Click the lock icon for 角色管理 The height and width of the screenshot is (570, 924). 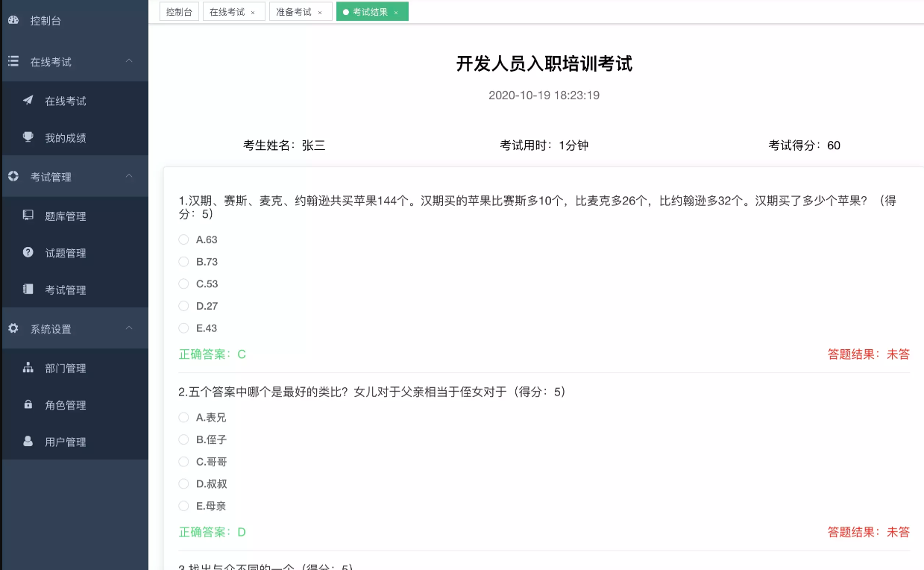(x=28, y=404)
